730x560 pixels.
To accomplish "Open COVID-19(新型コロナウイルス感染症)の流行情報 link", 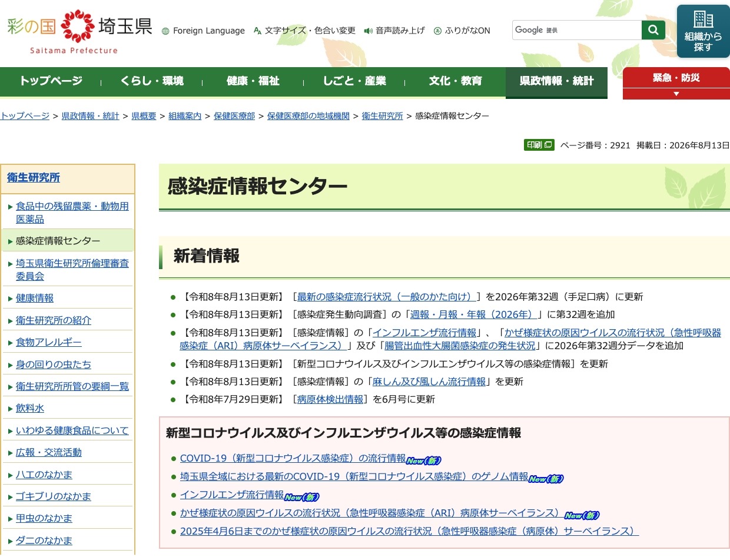I will pos(293,458).
